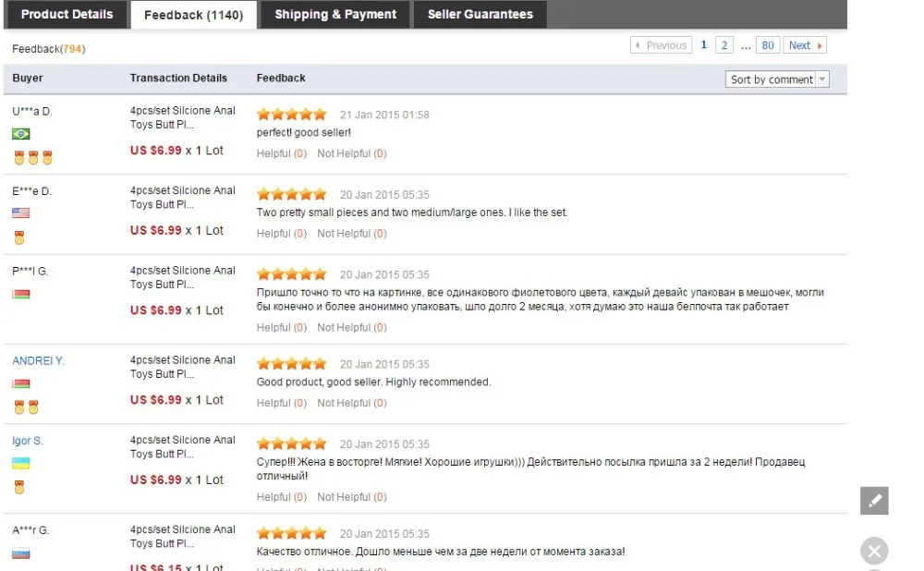
Task: Open the Sort by comment dropdown
Action: point(777,79)
